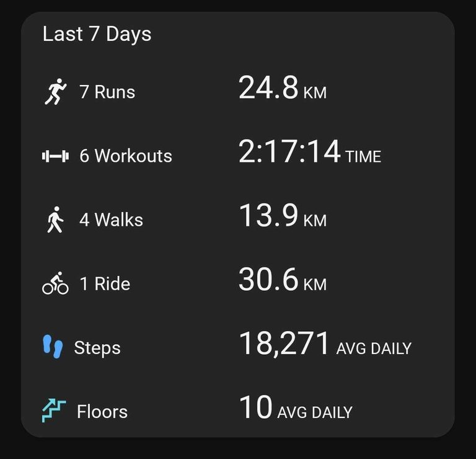Screen dimensions: 476x459
Task: Tap the 30.6 KM ride distance
Action: click(x=283, y=280)
